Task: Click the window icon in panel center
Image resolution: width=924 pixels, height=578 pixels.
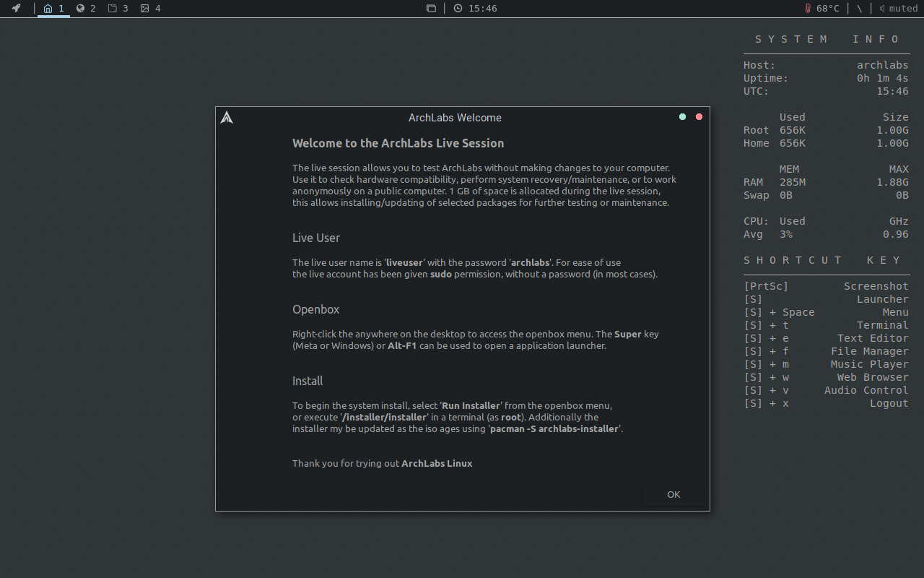Action: (431, 9)
